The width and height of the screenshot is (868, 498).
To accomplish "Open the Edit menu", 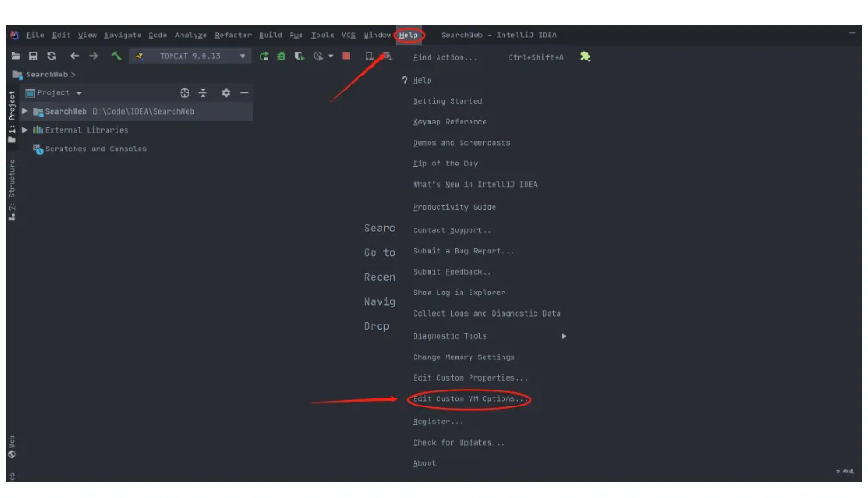I will point(60,35).
